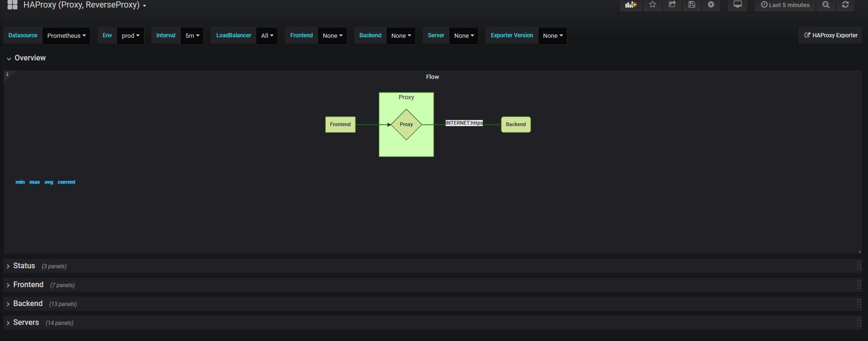
Task: Open the Exporter Version dropdown
Action: click(x=553, y=36)
